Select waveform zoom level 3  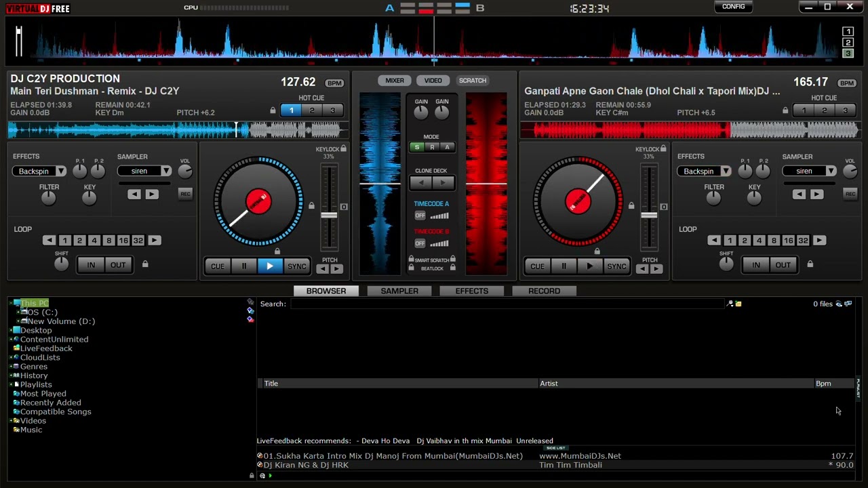(848, 54)
